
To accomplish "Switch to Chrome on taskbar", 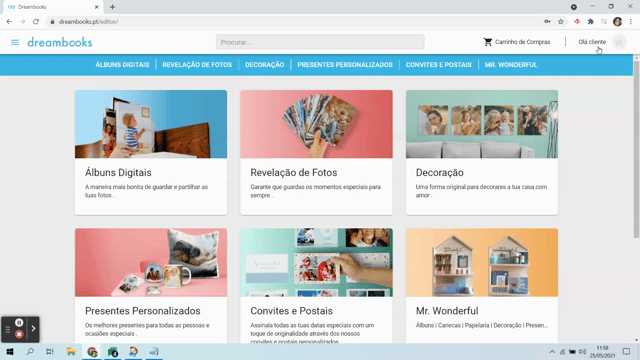I will [92, 351].
